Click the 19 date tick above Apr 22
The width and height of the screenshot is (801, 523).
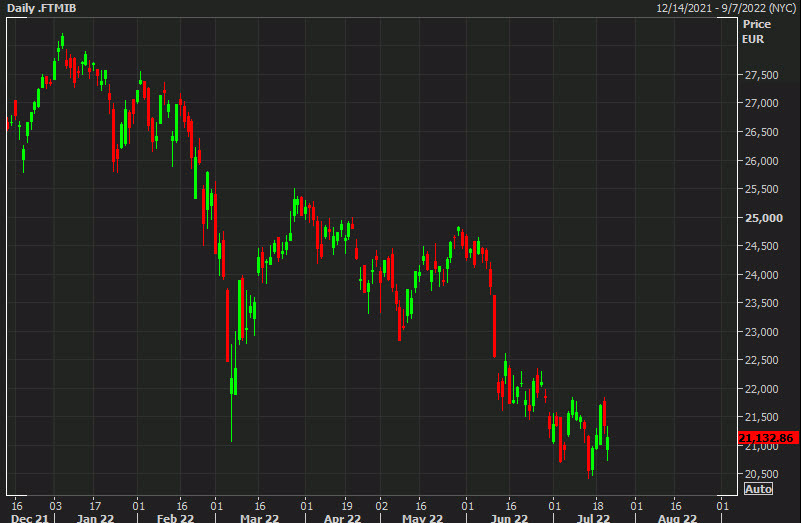pyautogui.click(x=347, y=506)
